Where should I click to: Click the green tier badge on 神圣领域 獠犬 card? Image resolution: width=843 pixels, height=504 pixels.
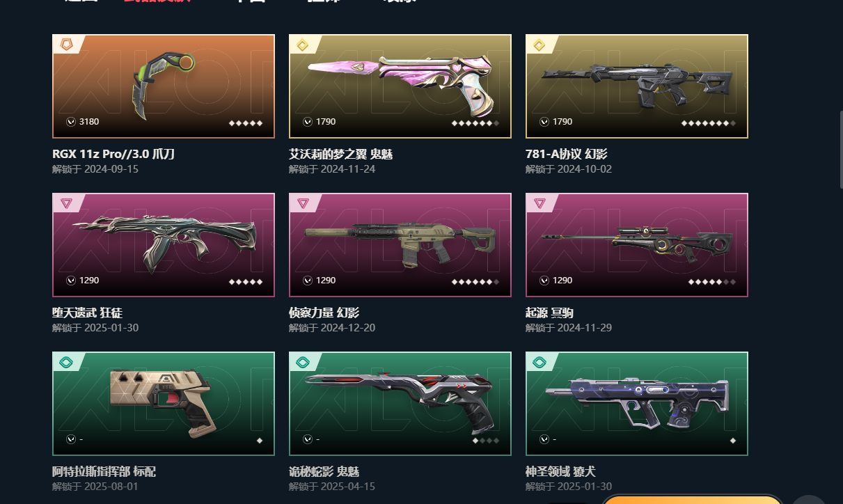click(539, 362)
